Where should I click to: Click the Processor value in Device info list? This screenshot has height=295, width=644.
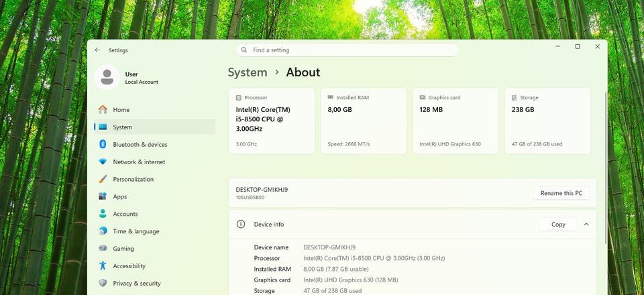[x=374, y=258]
